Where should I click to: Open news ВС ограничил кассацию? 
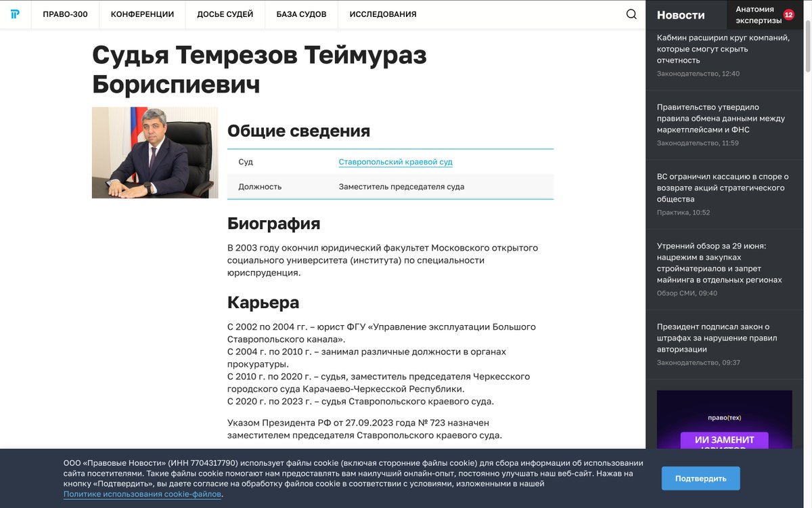pyautogui.click(x=723, y=188)
